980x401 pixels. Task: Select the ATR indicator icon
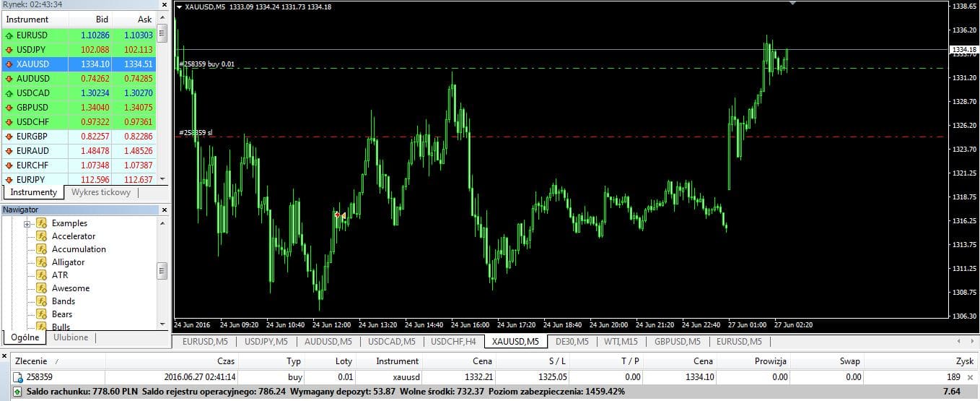tap(42, 275)
